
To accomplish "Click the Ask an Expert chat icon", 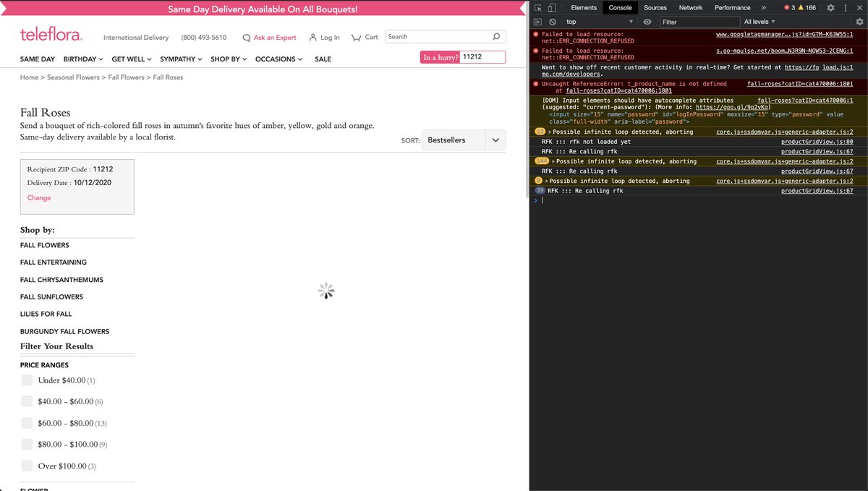I will (x=247, y=38).
